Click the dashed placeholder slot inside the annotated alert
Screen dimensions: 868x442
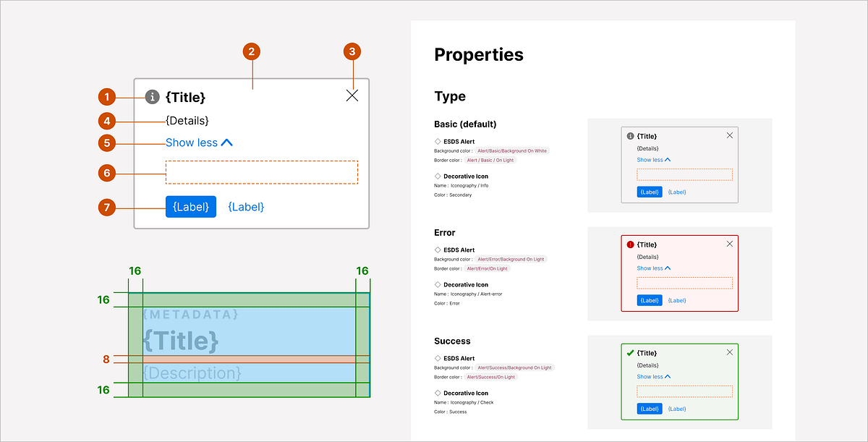click(262, 172)
